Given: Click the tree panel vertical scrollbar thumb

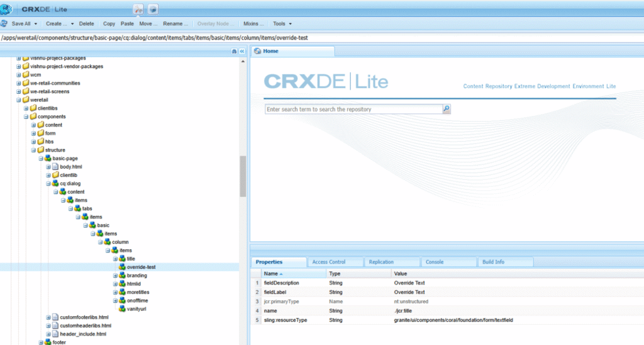Looking at the screenshot, I should pyautogui.click(x=243, y=176).
